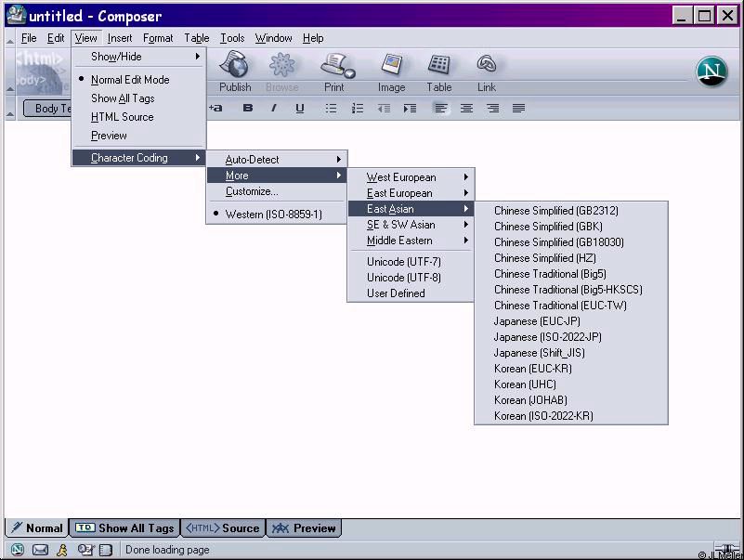Apply numbered list formatting
This screenshot has width=744, height=560.
click(358, 109)
